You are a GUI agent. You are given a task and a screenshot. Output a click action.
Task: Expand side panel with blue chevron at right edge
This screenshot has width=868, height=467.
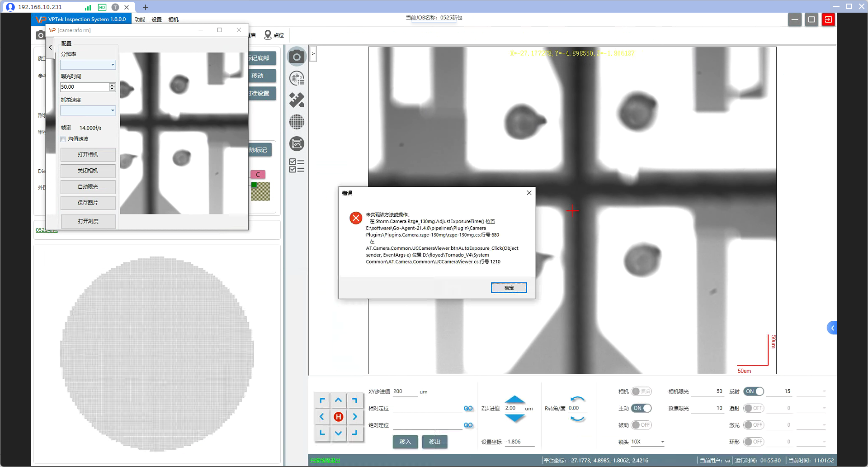[832, 328]
